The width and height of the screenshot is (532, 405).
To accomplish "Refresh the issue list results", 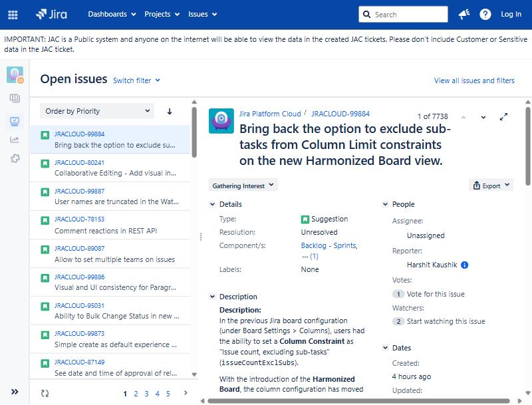I will point(45,394).
